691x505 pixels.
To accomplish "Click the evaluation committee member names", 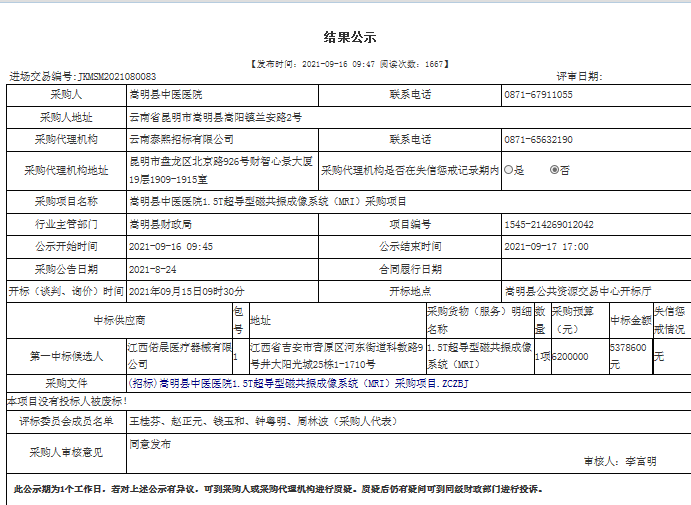I will coord(250,421).
